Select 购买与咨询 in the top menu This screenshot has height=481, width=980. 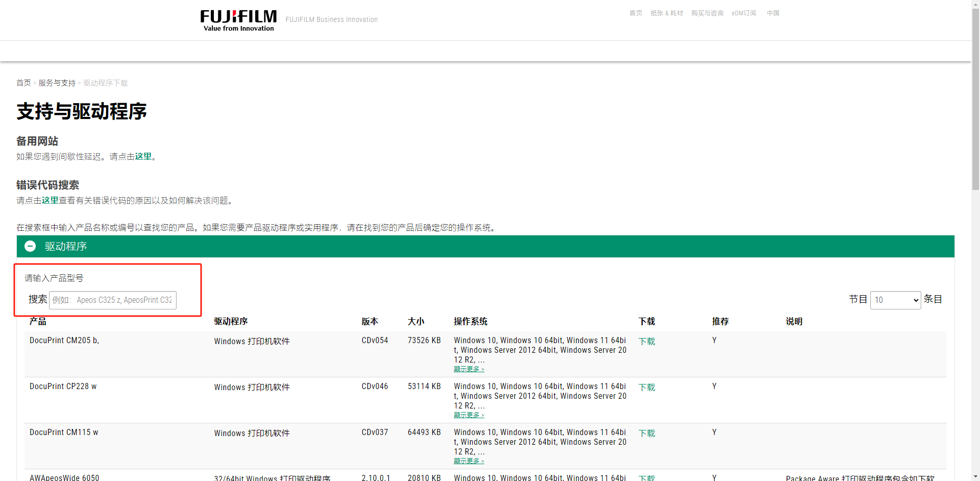pyautogui.click(x=707, y=13)
